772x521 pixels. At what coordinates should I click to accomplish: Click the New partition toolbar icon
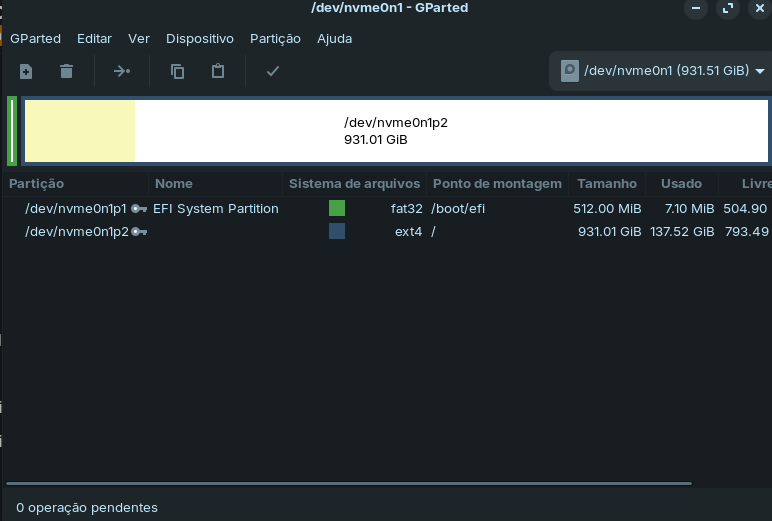(x=26, y=71)
